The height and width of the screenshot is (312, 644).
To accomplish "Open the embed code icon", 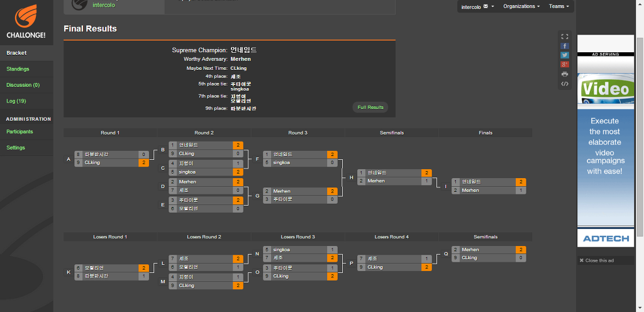I will click(565, 83).
